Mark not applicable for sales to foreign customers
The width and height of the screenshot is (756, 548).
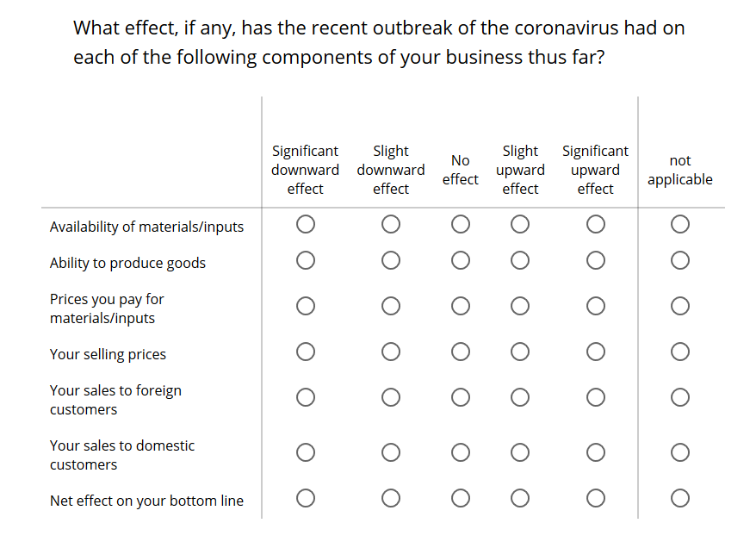coord(680,397)
